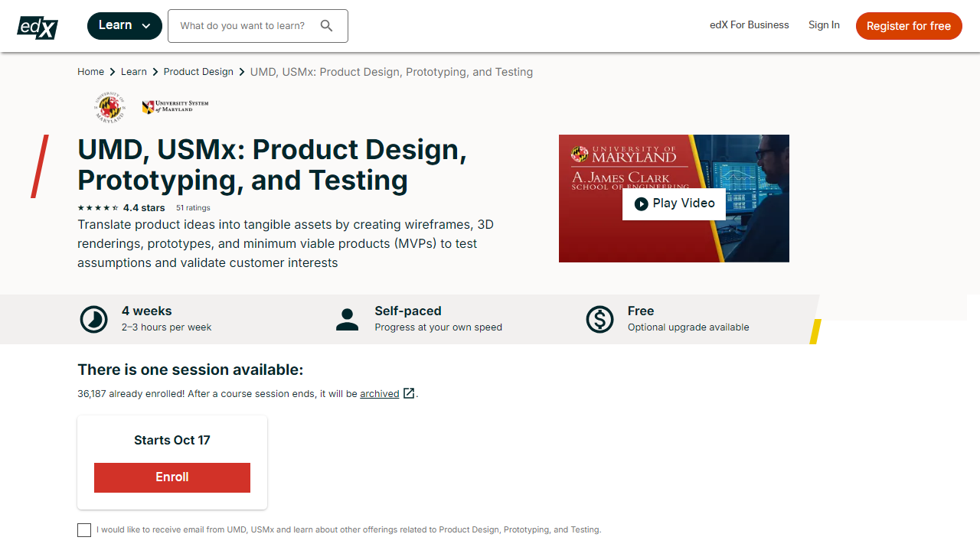Check the receive email from UMD checkbox
Screen dimensions: 980x547
[84, 530]
